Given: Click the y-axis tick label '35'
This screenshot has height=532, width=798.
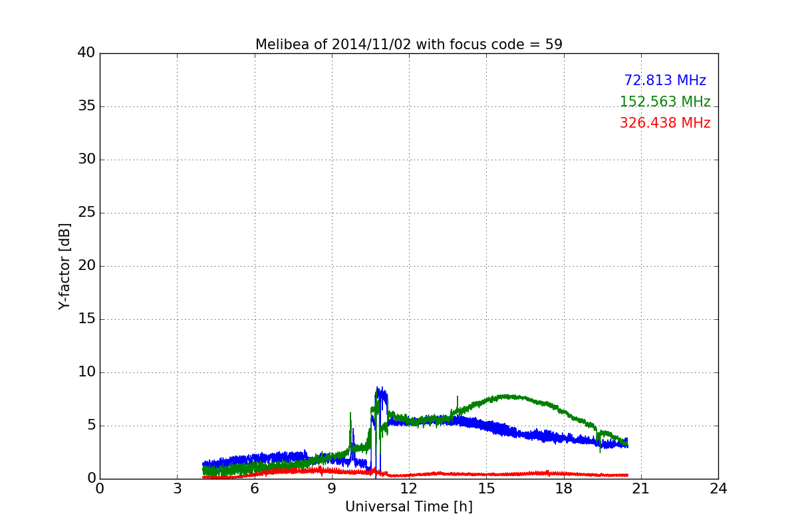Looking at the screenshot, I should tap(86, 106).
